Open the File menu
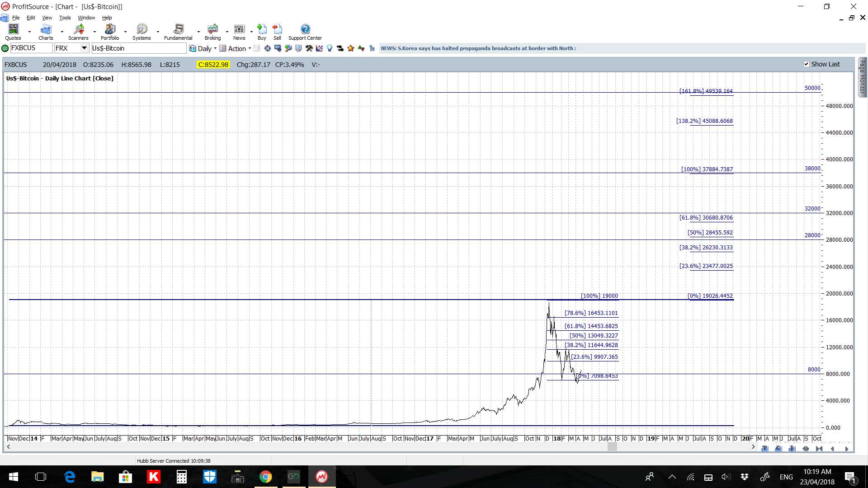 [16, 18]
